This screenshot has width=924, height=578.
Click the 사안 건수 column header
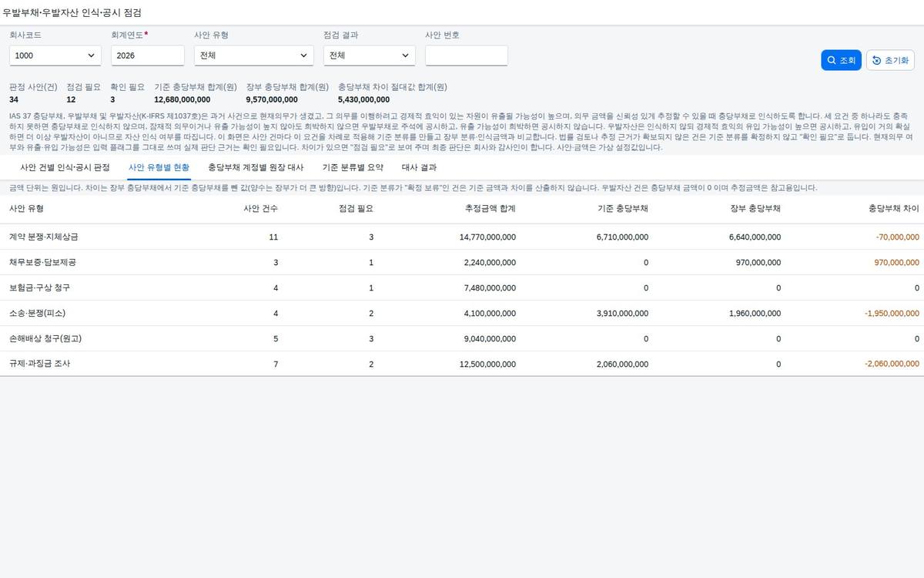pyautogui.click(x=260, y=209)
